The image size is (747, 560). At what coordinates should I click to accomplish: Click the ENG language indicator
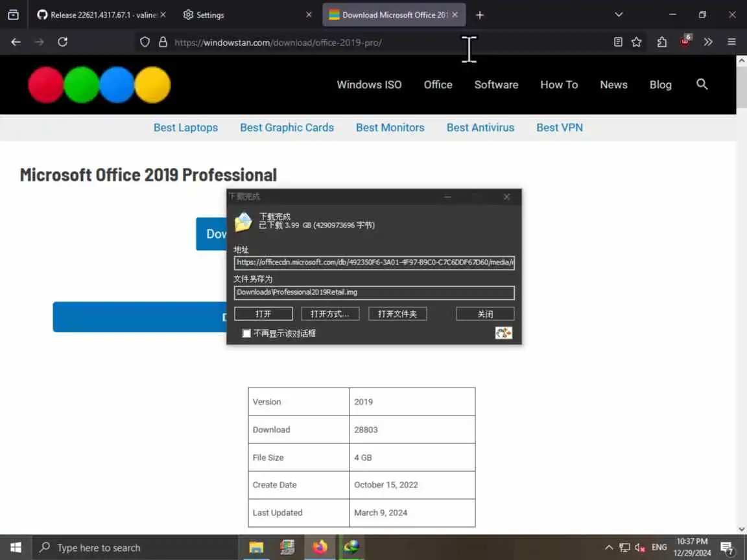click(659, 548)
